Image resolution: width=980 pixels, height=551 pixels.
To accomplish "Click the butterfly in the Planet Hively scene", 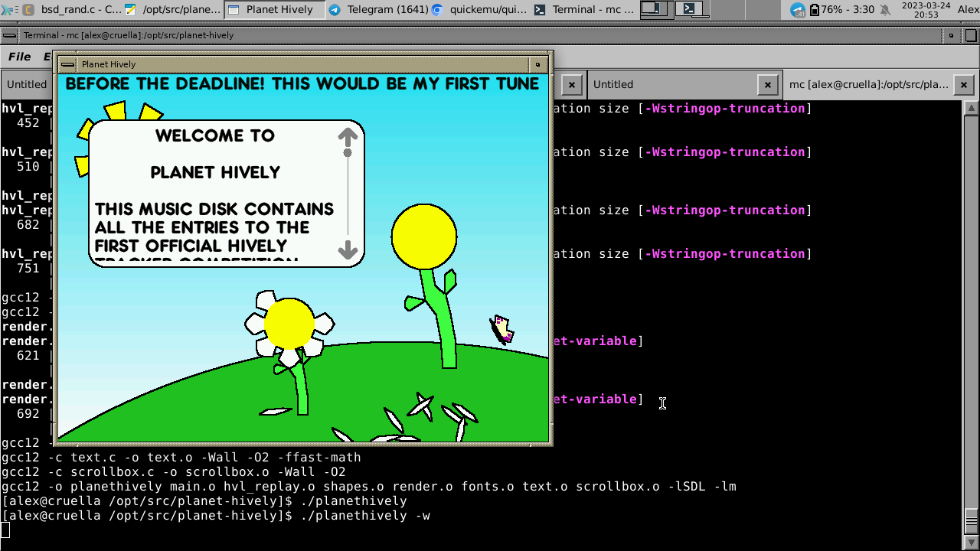I will tap(501, 330).
